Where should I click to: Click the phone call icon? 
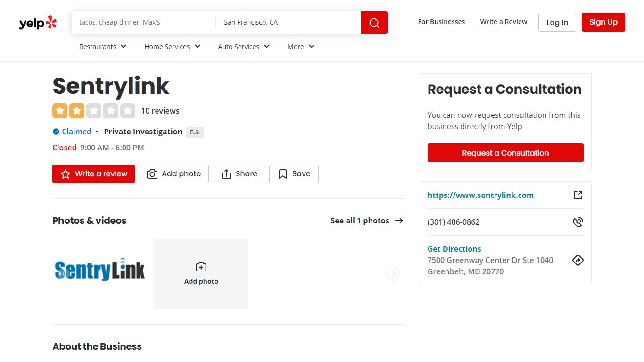pos(578,222)
